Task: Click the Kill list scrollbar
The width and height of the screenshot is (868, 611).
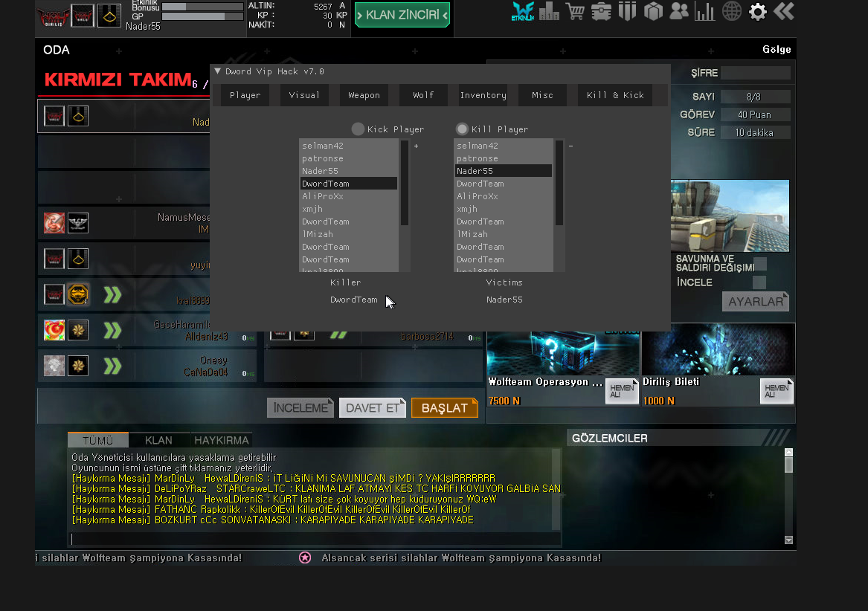Action: pyautogui.click(x=559, y=183)
